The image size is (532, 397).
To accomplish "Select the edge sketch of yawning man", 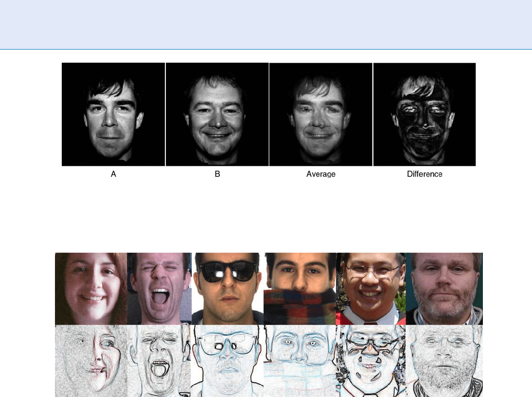I will pos(159,361).
